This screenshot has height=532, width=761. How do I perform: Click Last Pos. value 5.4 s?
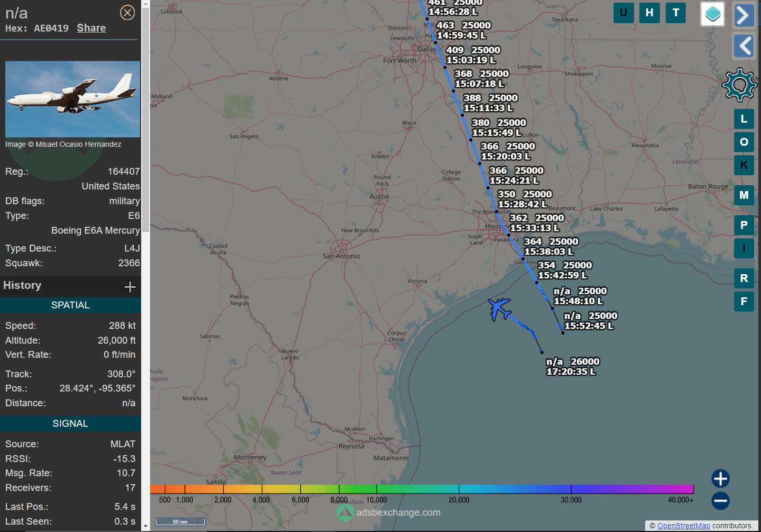coord(125,507)
